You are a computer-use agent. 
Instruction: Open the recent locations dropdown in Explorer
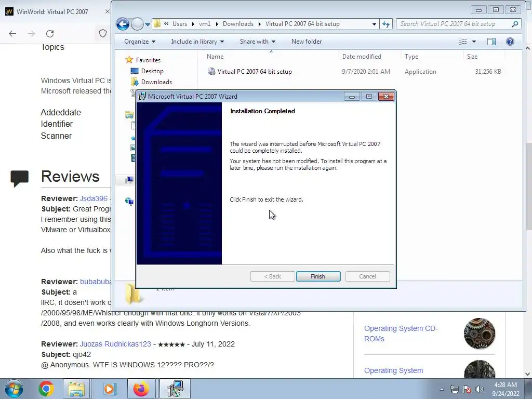pos(148,24)
